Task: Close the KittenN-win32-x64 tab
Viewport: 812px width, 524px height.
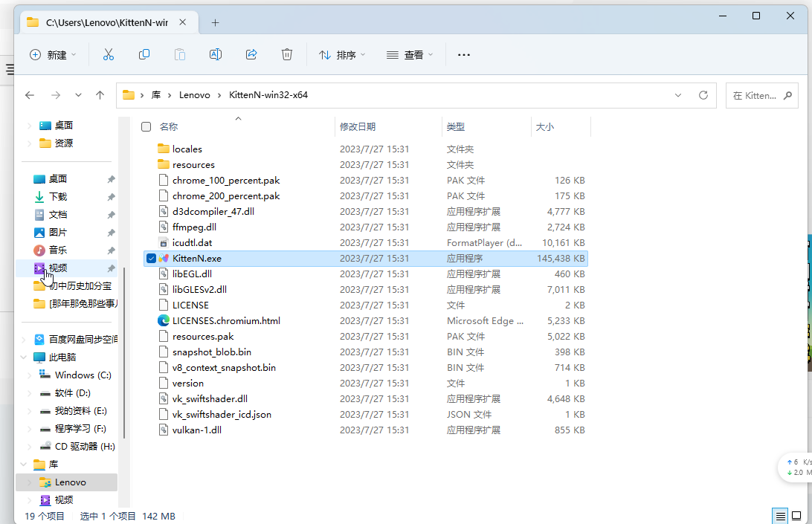Action: [183, 22]
